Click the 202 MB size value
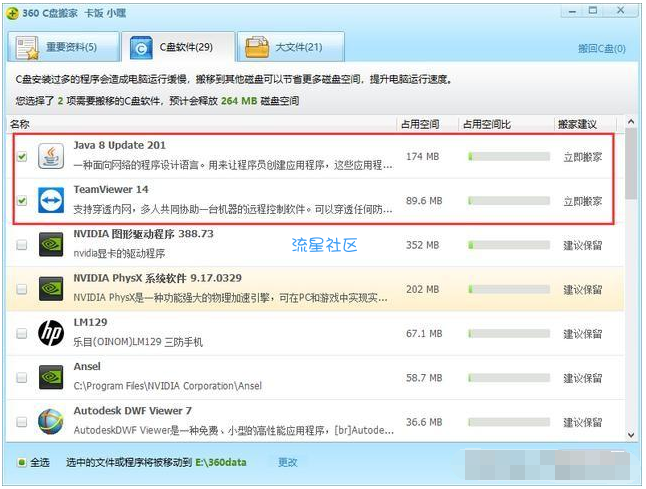 [422, 289]
